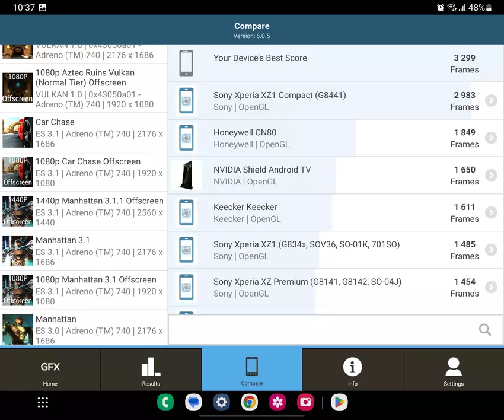Expand Honeywell CN80 details arrow

click(x=490, y=138)
